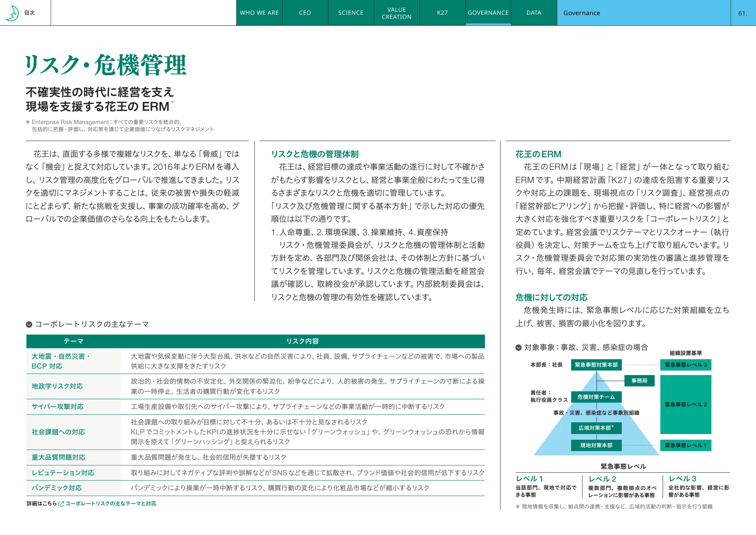Navigate to the K27 tab

coord(442,13)
